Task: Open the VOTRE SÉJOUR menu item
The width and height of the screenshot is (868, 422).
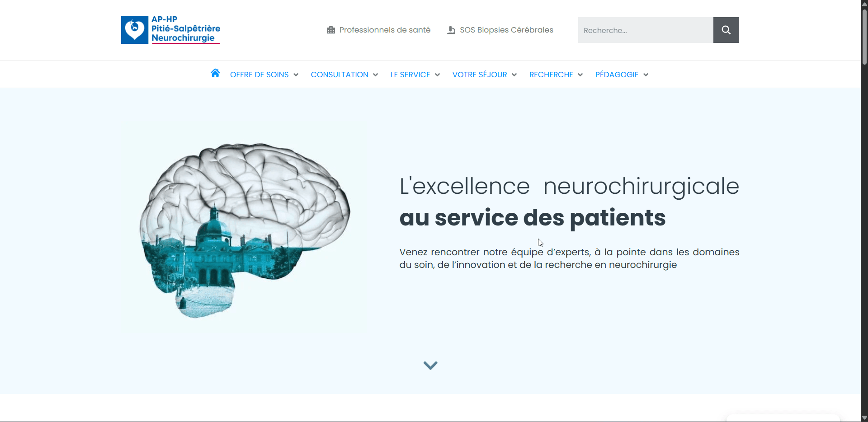Action: coord(480,75)
